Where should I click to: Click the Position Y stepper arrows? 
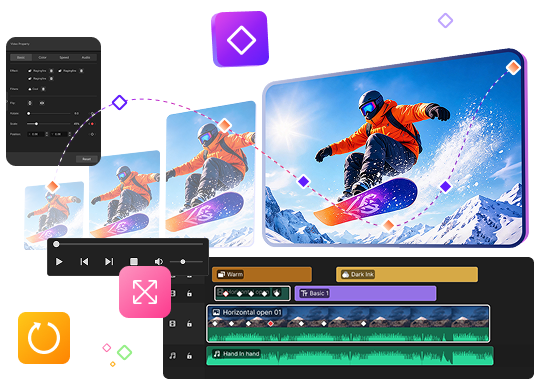[70, 134]
